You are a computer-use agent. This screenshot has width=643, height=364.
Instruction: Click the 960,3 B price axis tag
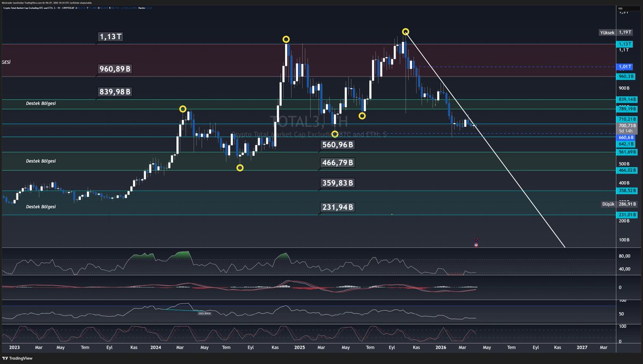(626, 77)
